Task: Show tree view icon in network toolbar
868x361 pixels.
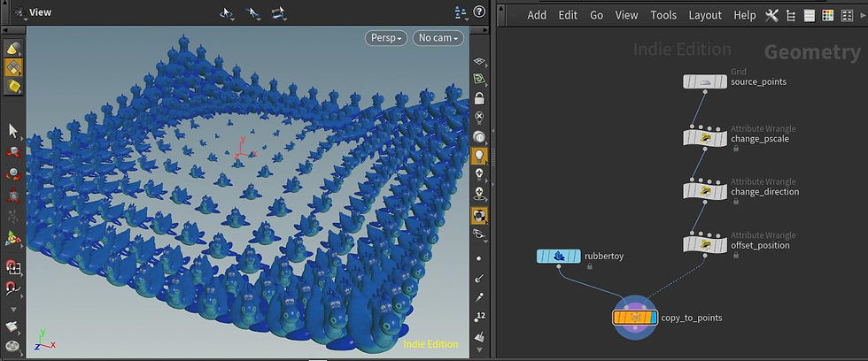Action: coord(791,15)
